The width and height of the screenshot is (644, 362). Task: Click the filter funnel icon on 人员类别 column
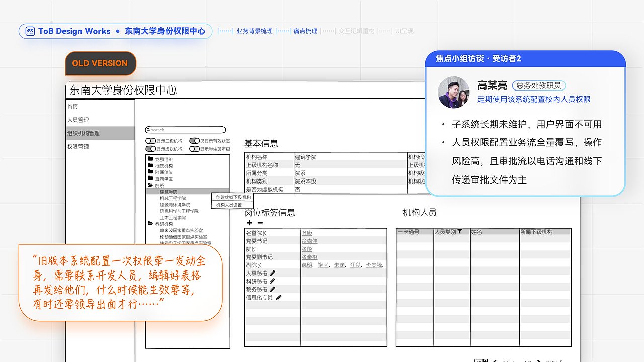click(460, 232)
